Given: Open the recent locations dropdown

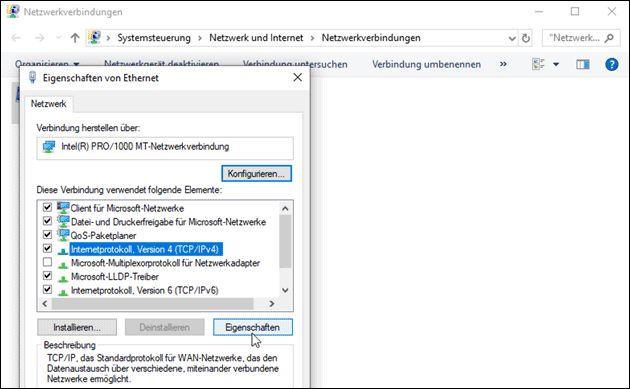Looking at the screenshot, I should [x=59, y=38].
